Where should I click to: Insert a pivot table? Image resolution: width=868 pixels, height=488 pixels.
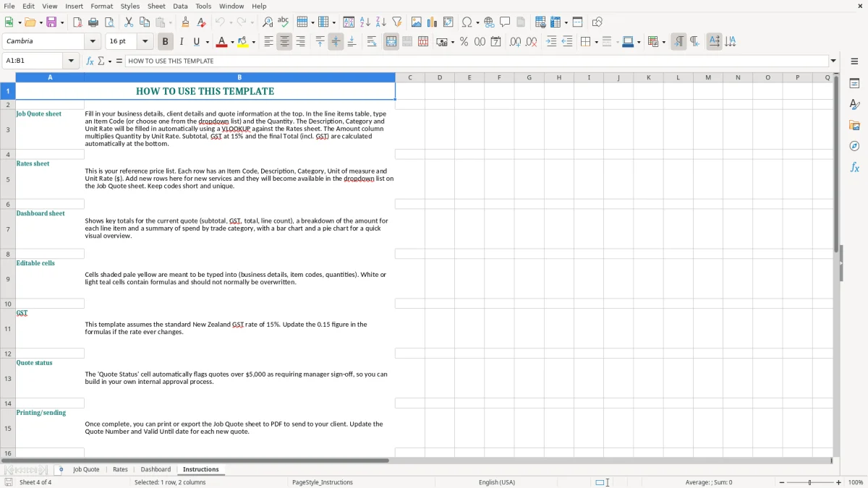point(448,22)
